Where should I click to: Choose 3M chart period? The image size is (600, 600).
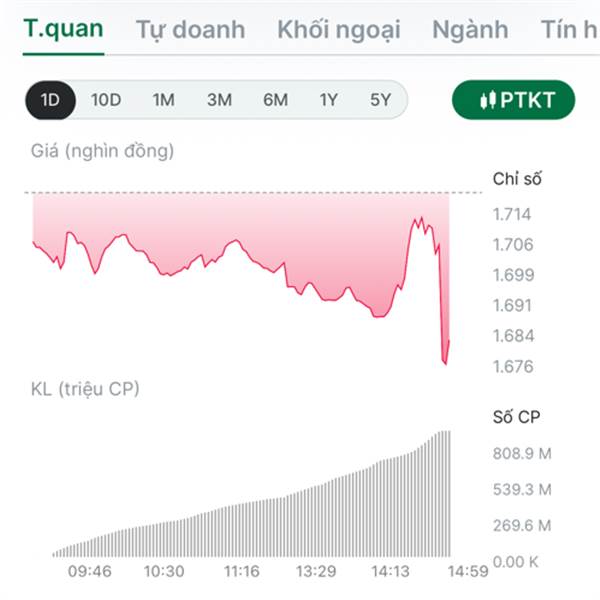point(219,100)
